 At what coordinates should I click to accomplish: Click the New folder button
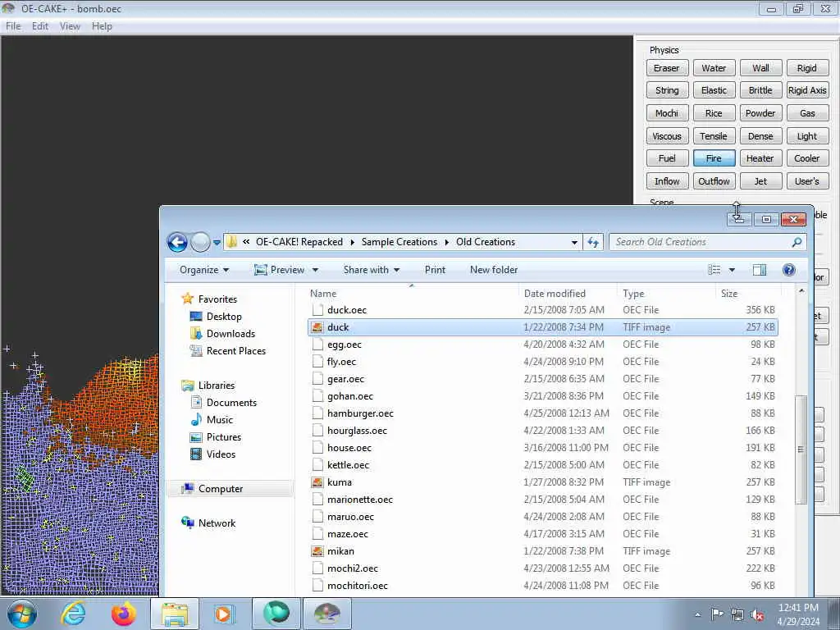point(494,270)
